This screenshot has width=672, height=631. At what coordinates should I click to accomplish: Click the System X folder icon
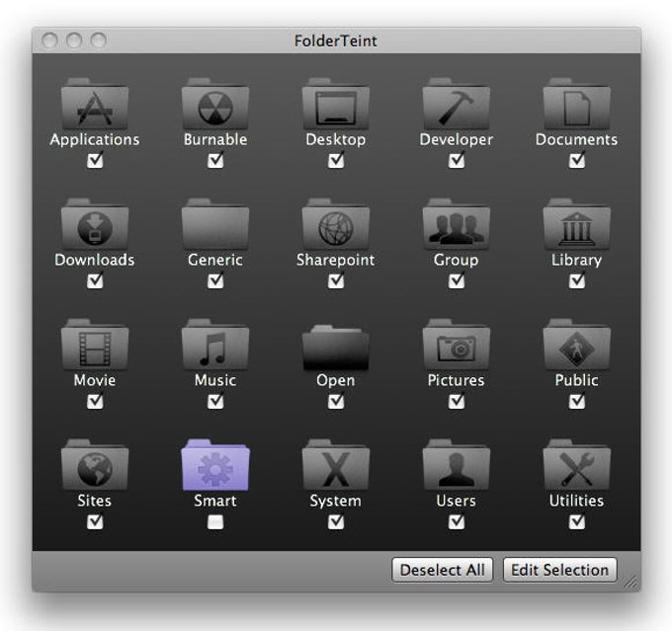(336, 465)
